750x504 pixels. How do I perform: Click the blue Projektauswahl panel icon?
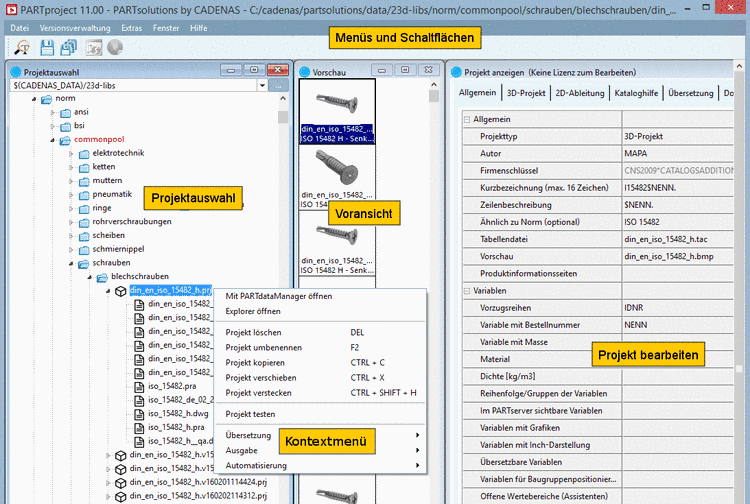pyautogui.click(x=16, y=72)
